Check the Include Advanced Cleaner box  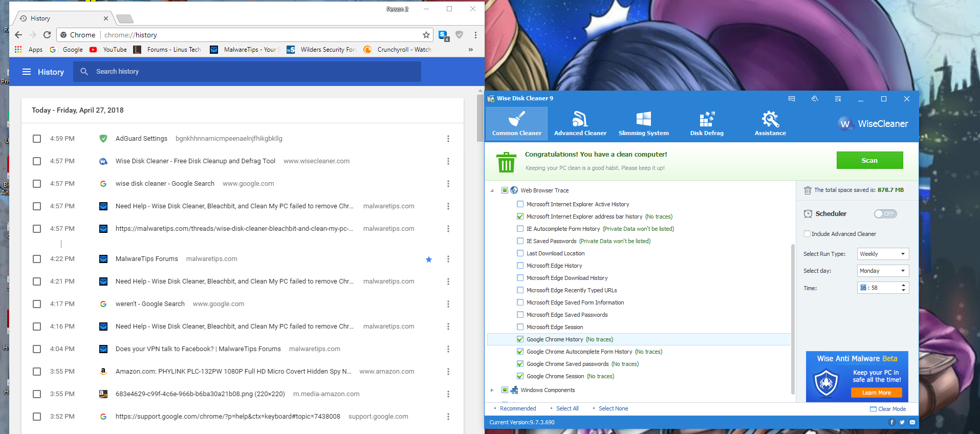807,234
